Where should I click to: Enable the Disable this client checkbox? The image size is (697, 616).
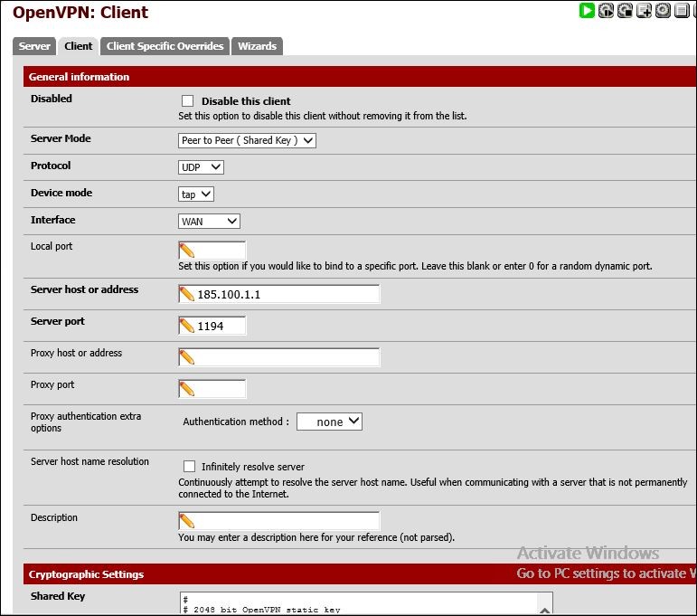point(188,101)
